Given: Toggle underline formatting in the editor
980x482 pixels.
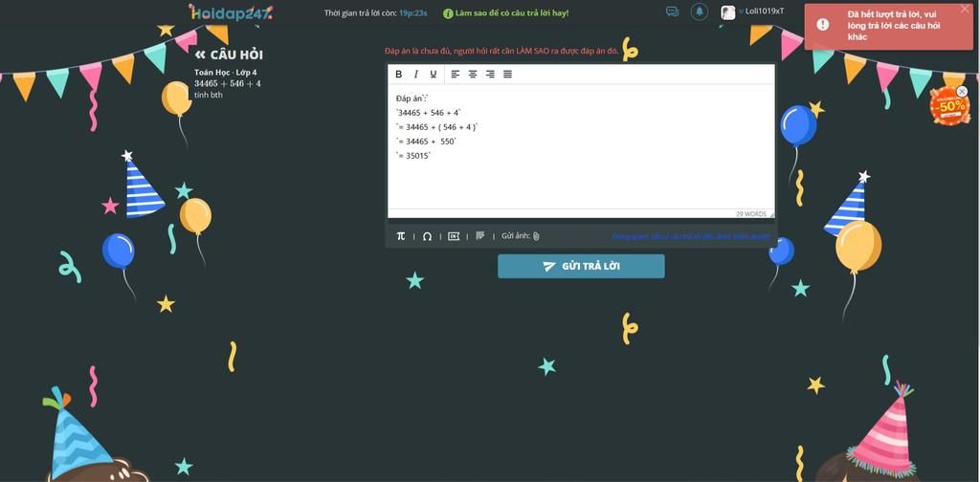Looking at the screenshot, I should click(x=434, y=74).
